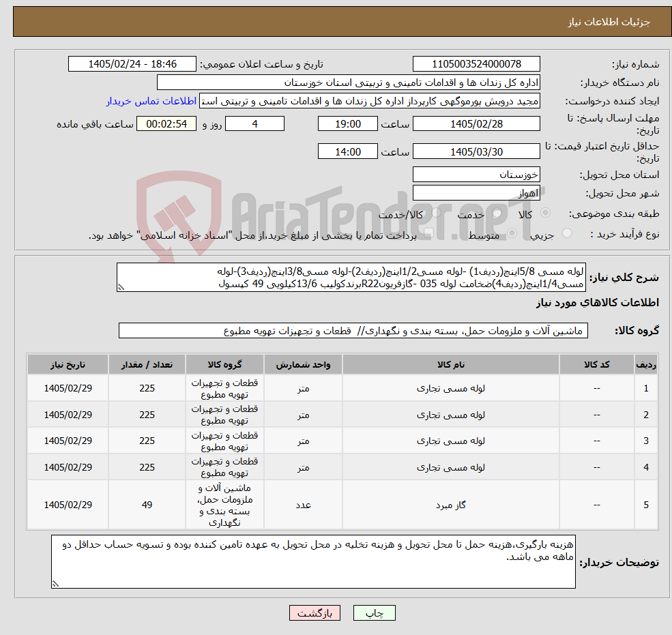
Task: Open the اطلاعات تماس خریدار link
Action: coord(151,101)
